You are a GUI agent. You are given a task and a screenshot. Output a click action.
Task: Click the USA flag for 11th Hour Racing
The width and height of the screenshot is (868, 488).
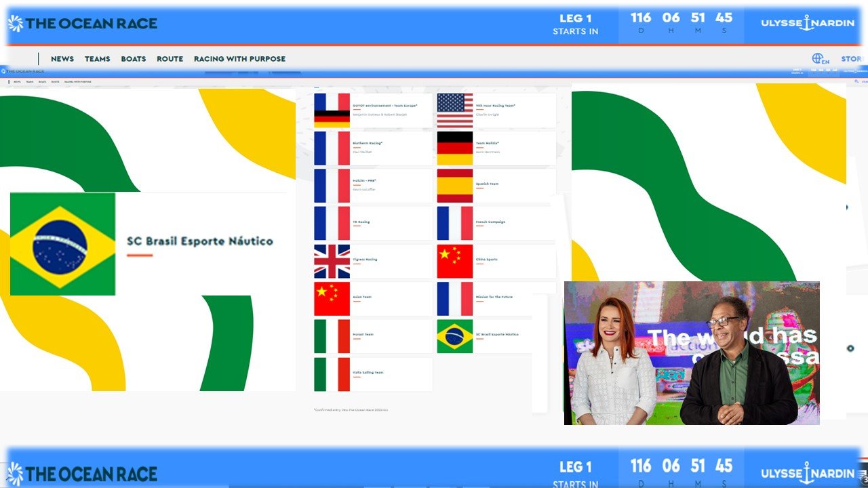pyautogui.click(x=454, y=110)
